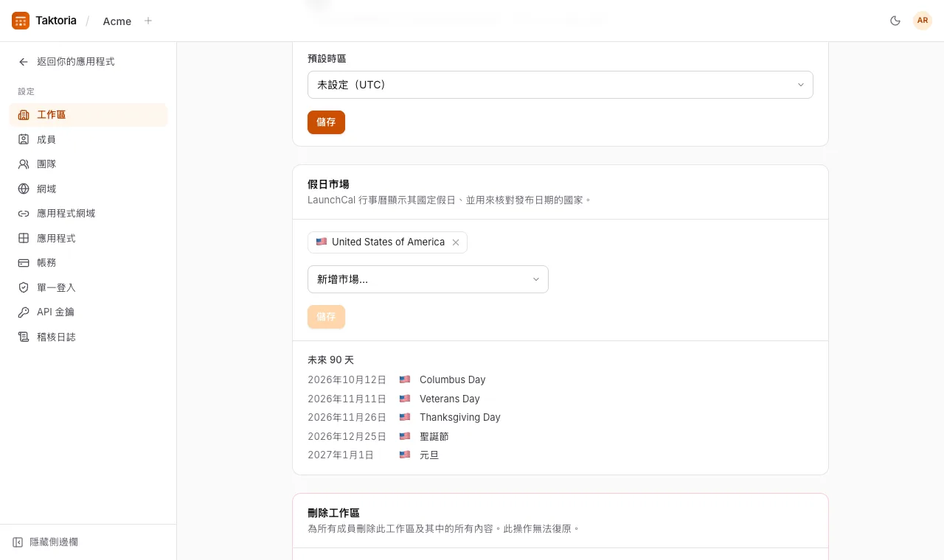Remove United States of America market chip

tap(456, 242)
